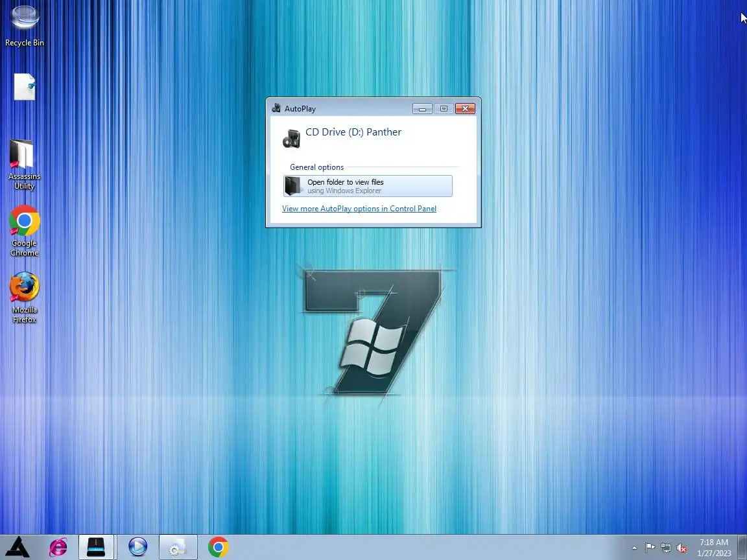Launch Google Chrome from the taskbar
This screenshot has width=747, height=560.
click(218, 547)
